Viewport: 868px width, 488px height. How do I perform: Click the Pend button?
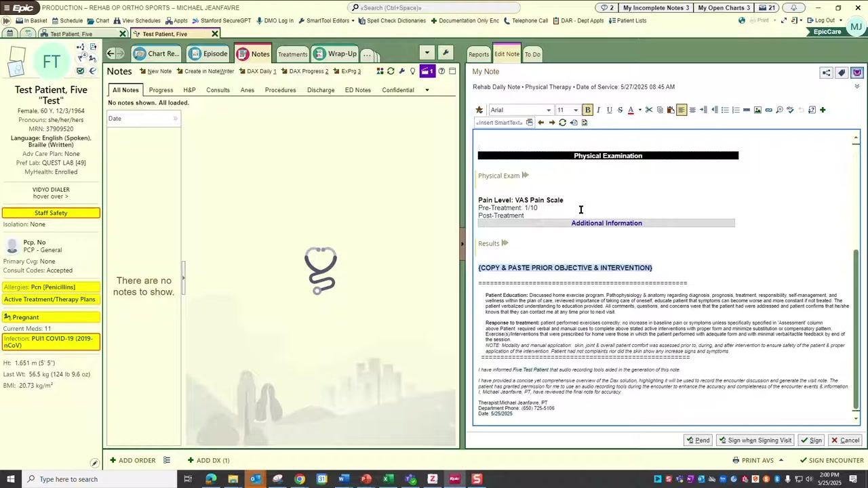(x=698, y=441)
